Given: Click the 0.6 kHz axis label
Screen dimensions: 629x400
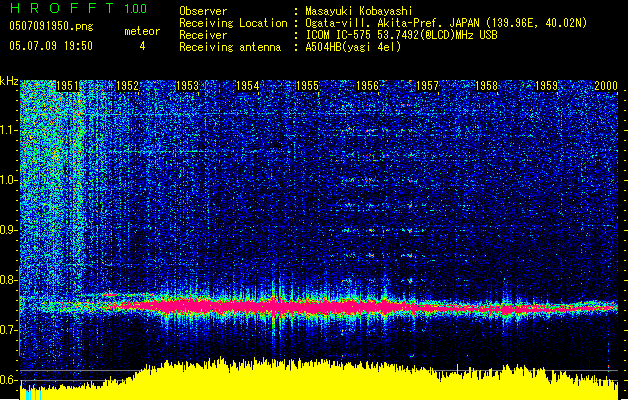Looking at the screenshot, I should pos(8,380).
